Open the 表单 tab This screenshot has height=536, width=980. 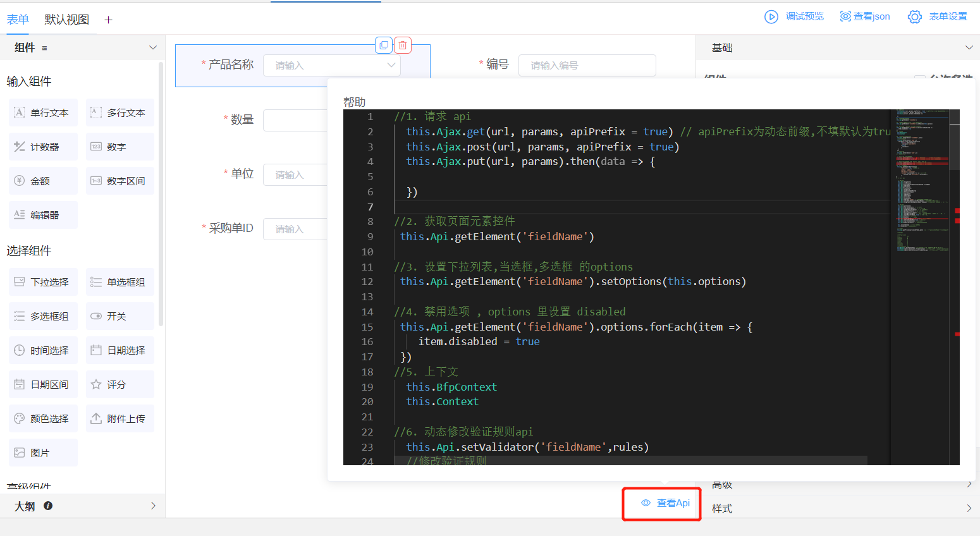click(x=18, y=20)
